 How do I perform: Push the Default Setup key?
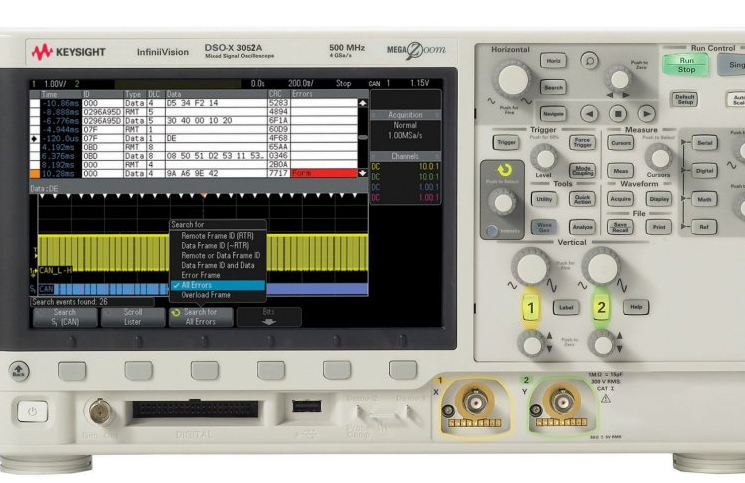(x=685, y=100)
